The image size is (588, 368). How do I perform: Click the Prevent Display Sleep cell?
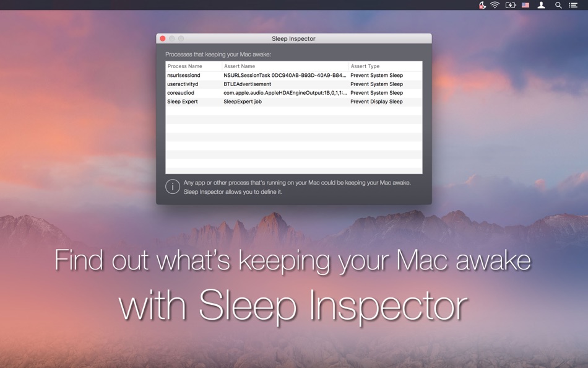click(376, 102)
